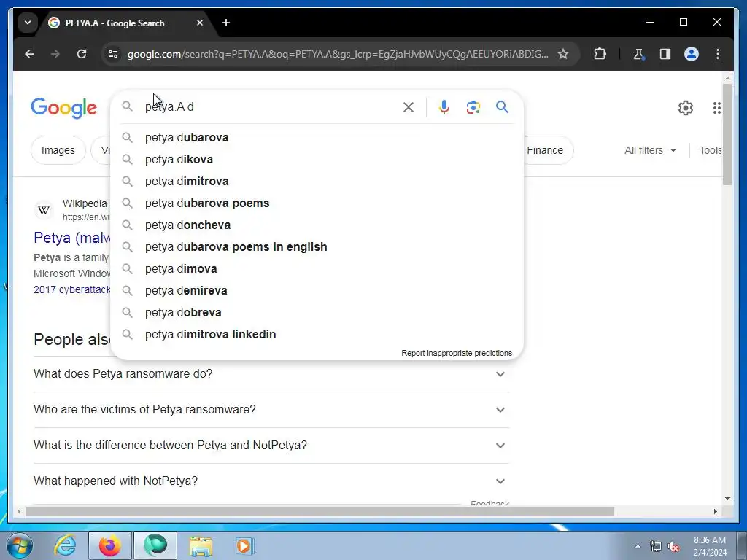Open the Tools button
Image resolution: width=747 pixels, height=560 pixels.
click(x=710, y=150)
